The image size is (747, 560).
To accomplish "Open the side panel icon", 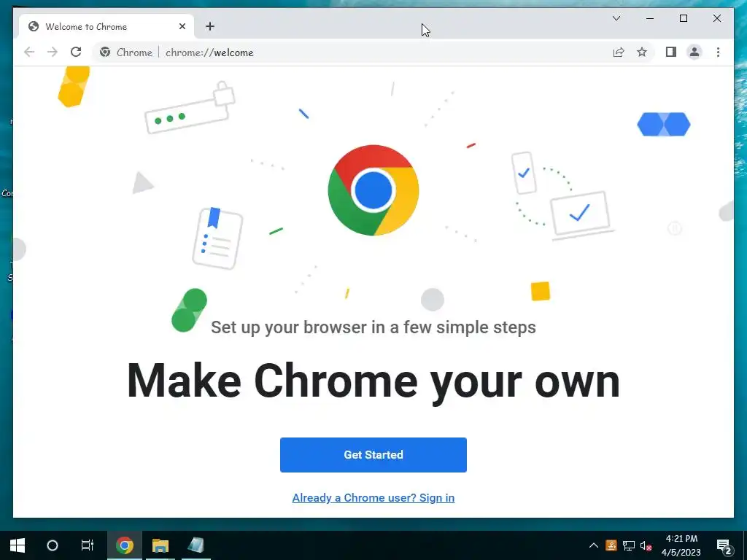I will (x=671, y=52).
